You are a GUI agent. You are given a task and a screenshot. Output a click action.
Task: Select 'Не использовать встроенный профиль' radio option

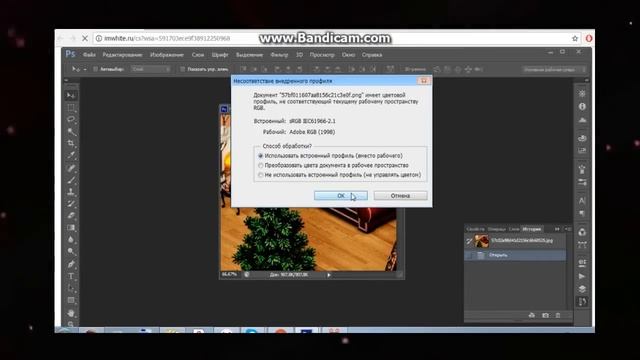tap(260, 175)
